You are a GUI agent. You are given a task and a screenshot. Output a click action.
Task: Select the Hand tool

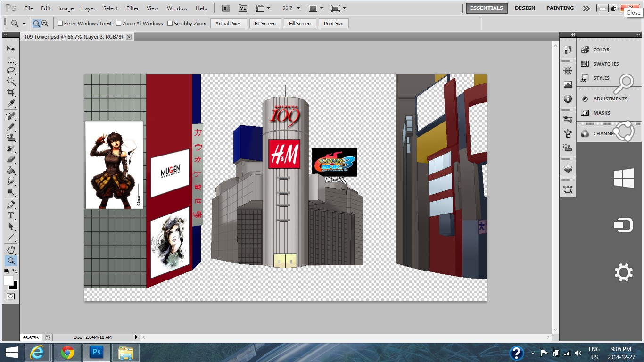click(11, 249)
